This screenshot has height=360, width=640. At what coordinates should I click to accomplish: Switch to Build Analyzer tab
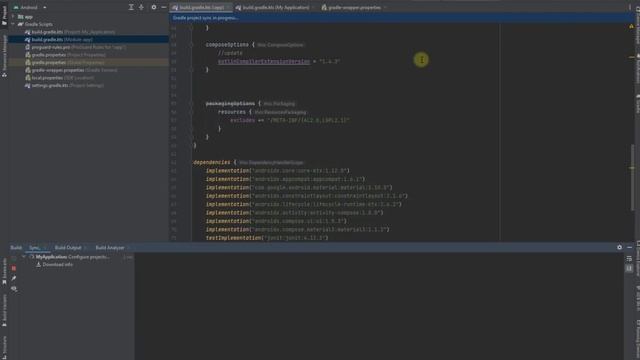tap(109, 248)
